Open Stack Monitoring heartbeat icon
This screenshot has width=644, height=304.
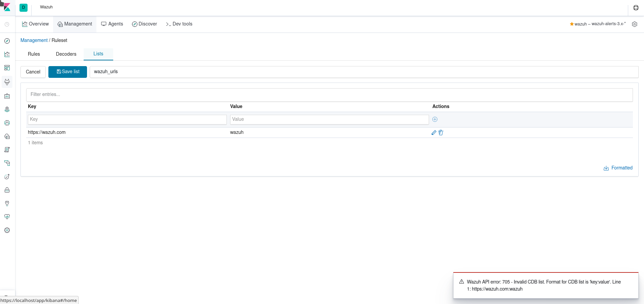(x=7, y=216)
